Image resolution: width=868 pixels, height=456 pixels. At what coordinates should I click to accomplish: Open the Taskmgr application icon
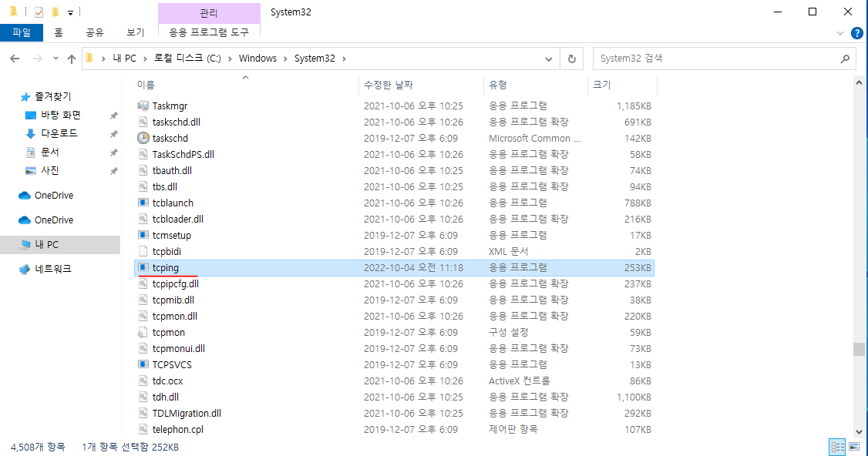click(143, 106)
